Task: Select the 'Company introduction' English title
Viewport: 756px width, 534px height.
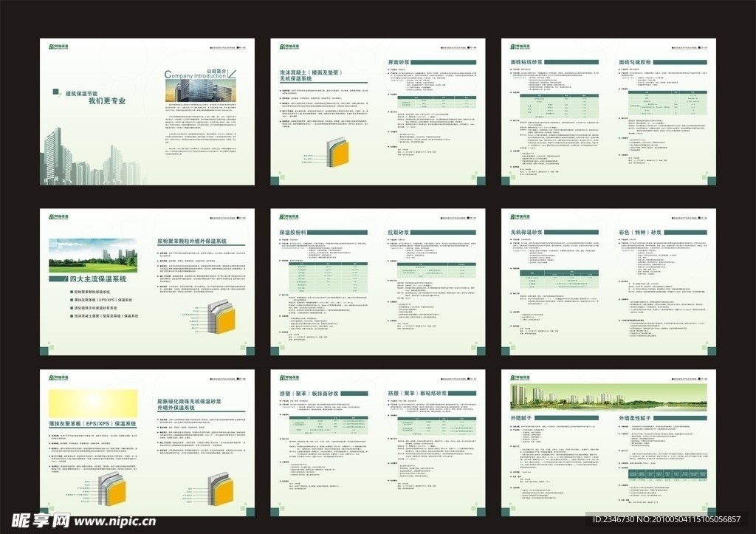Action: tap(195, 75)
